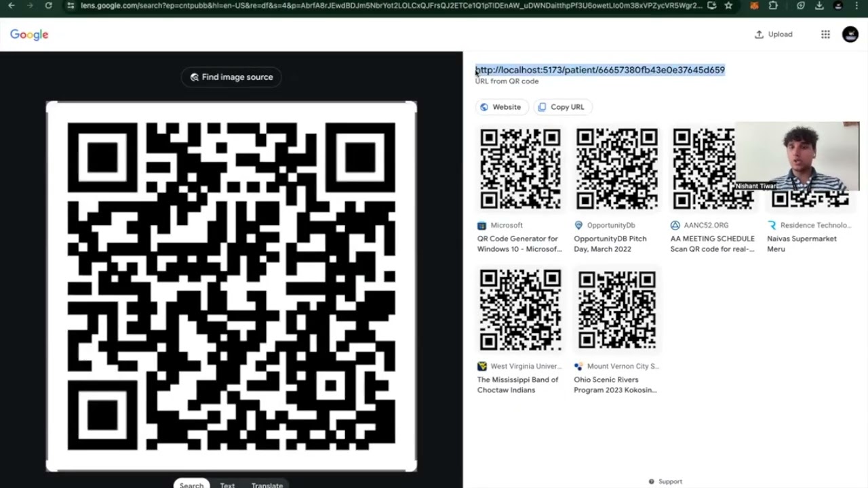Screen dimensions: 868x488
Task: Click the Support help icon
Action: (x=652, y=482)
